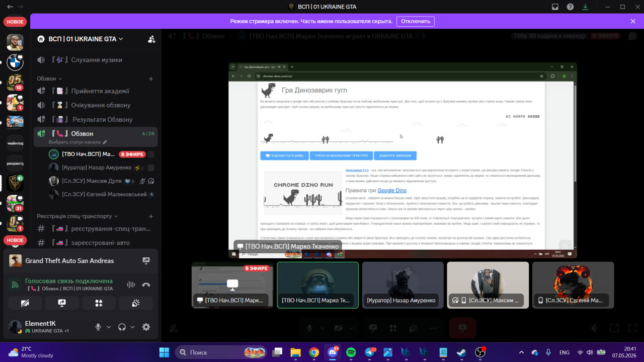Open the «ркористу» server icon
644x362 pixels.
coord(15,163)
